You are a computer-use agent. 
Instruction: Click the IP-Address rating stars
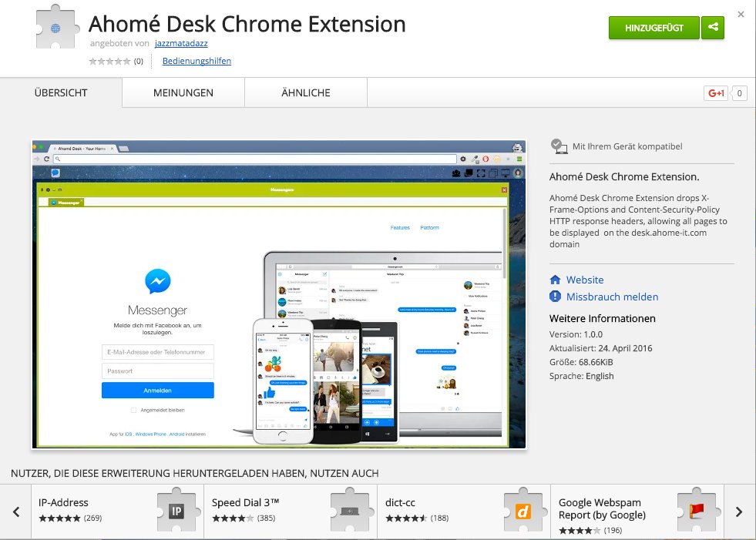pyautogui.click(x=60, y=518)
